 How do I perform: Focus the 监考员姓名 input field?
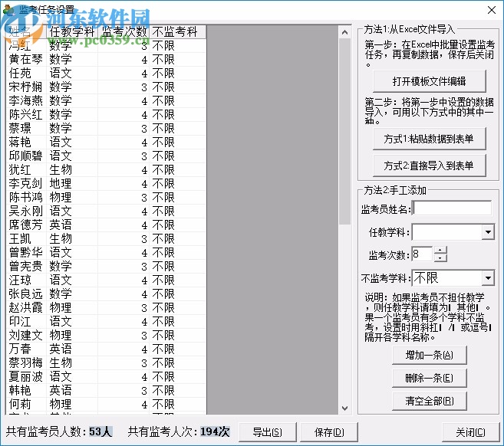click(452, 208)
